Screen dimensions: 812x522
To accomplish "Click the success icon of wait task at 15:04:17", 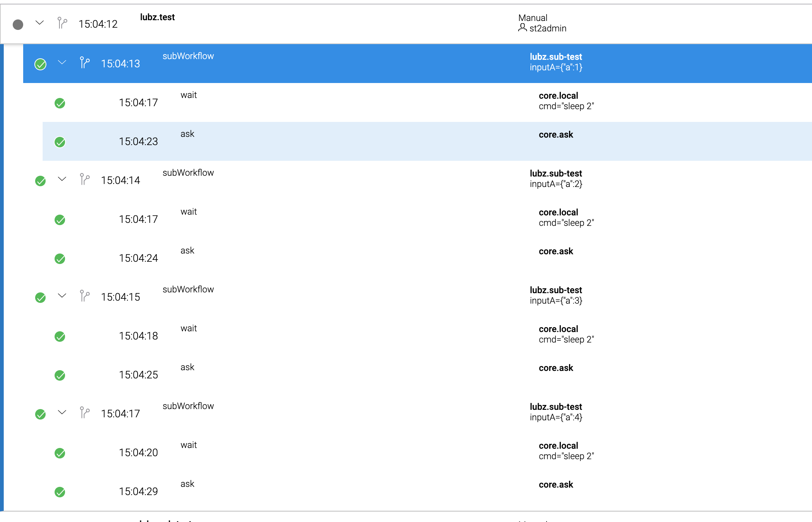I will click(60, 103).
